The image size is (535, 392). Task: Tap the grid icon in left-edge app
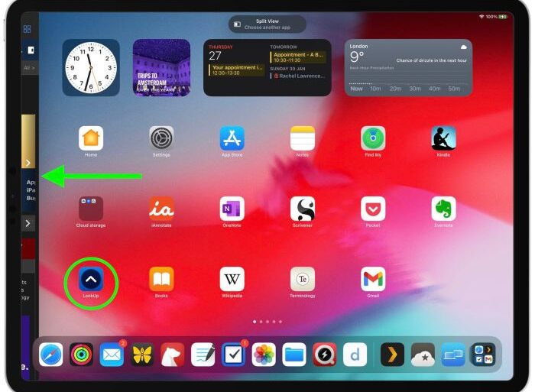coord(27,29)
